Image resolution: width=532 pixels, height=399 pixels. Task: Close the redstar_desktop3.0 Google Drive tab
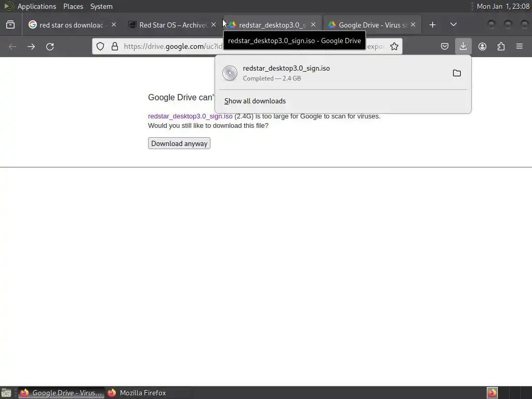click(313, 25)
